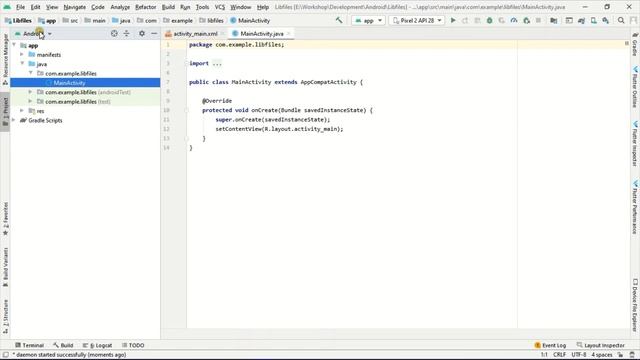Click the greyed Stop square icon

(538, 20)
